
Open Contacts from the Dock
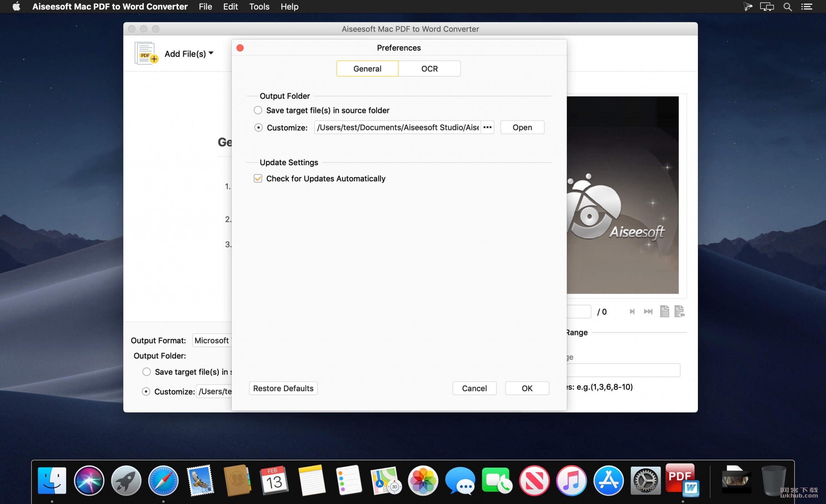coord(237,480)
